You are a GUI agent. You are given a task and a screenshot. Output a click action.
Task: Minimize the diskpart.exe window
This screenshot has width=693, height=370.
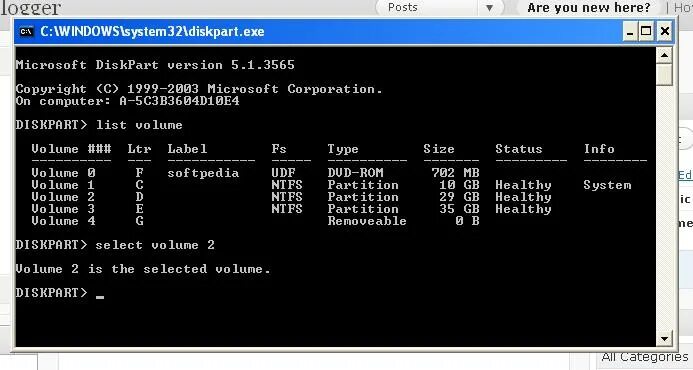629,31
